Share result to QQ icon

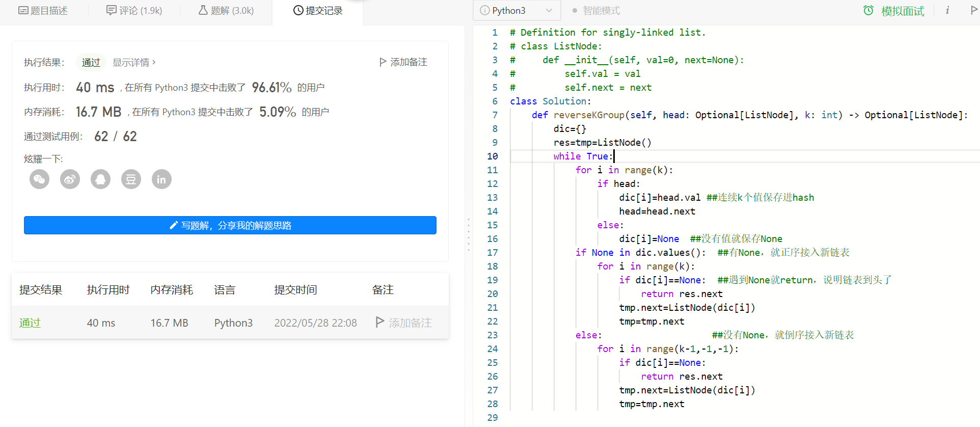[x=101, y=179]
